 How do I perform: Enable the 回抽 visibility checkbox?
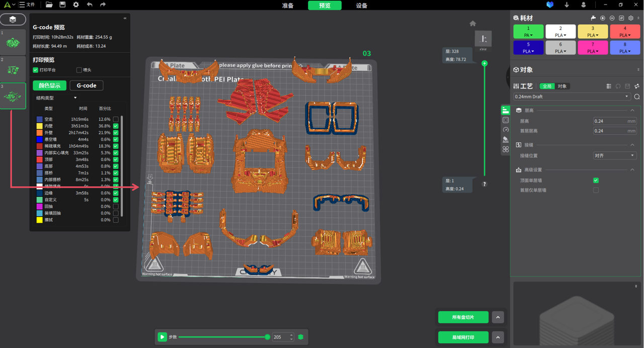(116, 206)
